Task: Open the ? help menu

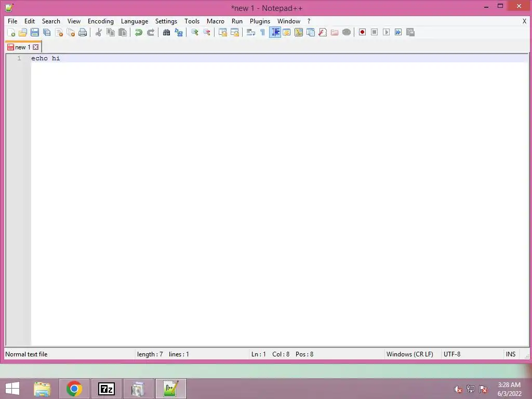Action: (309, 21)
